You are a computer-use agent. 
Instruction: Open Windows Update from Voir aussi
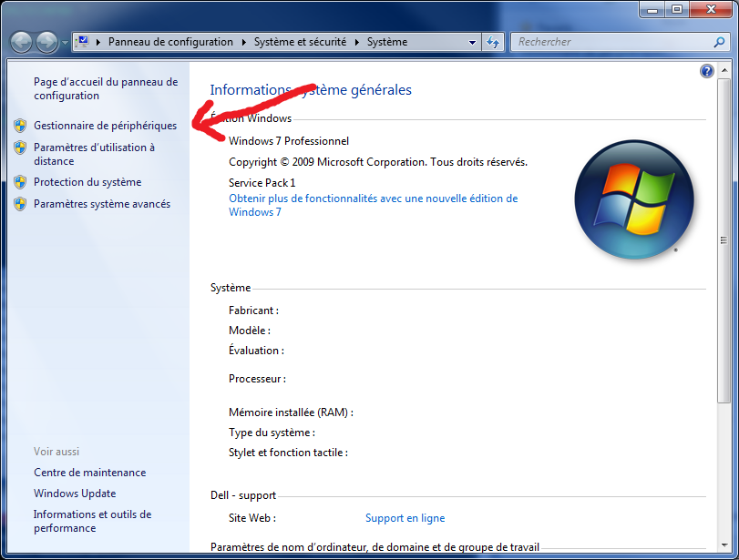[x=75, y=494]
